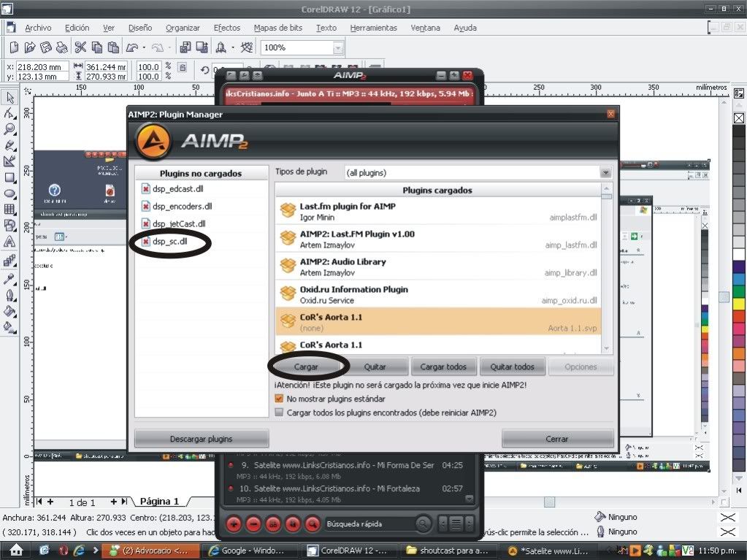Screen dimensions: 747x560
Task: Click the AIMP playlist search magnifier button
Action: tap(313, 523)
